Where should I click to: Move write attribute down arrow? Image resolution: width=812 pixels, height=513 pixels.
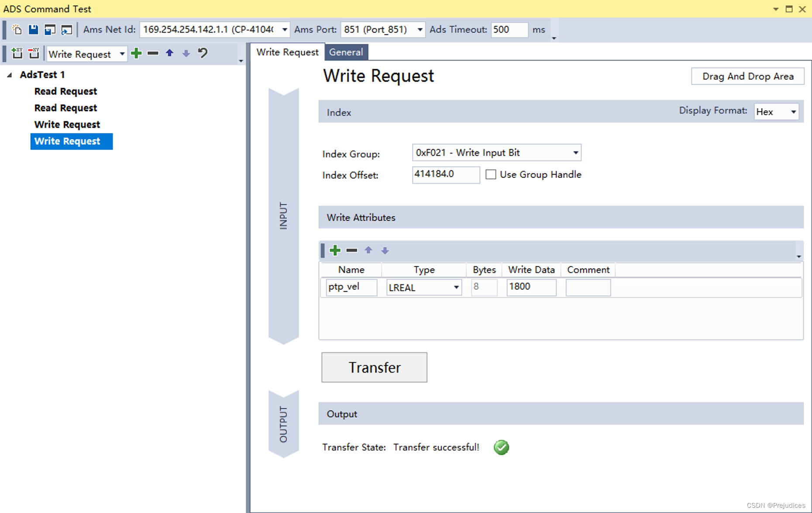point(385,250)
